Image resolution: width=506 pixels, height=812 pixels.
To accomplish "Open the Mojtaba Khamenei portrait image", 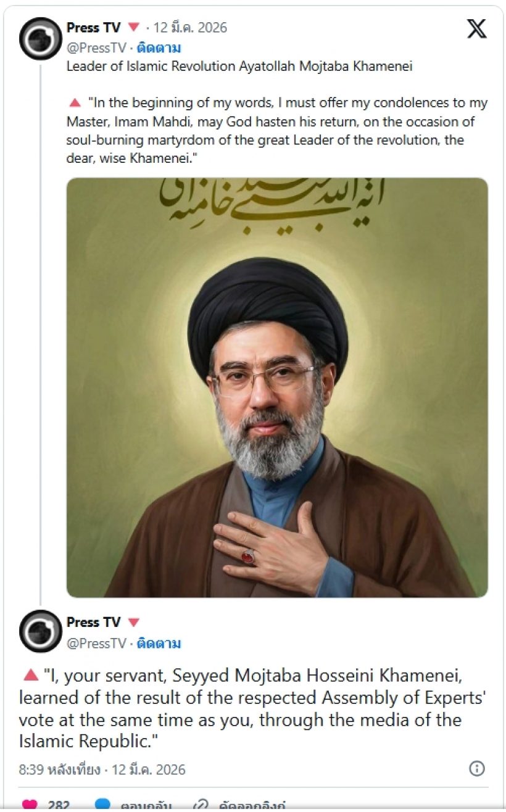I will click(277, 387).
